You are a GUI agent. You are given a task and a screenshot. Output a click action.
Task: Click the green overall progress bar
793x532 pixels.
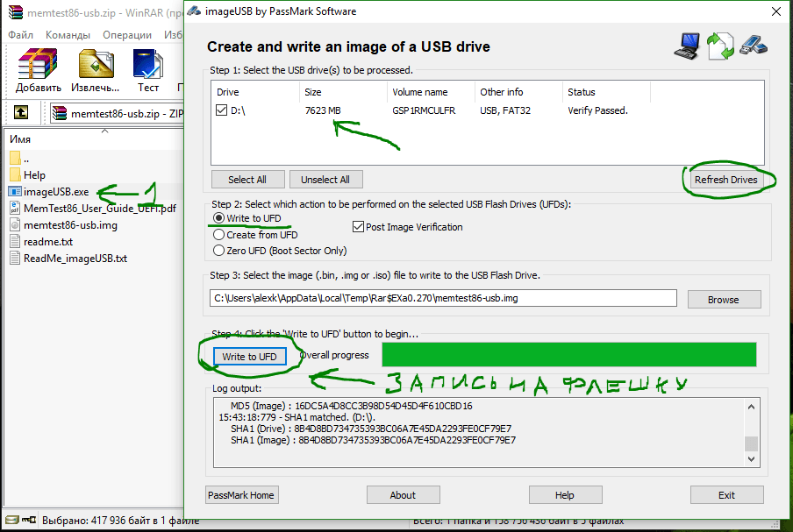point(568,355)
